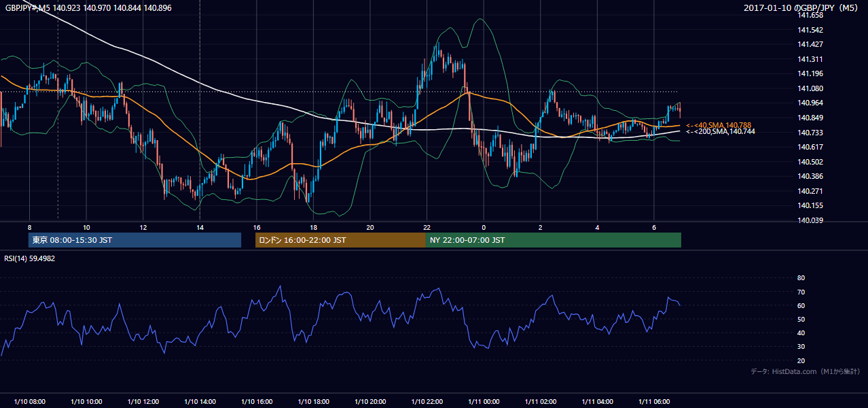Viewport: 868px width, 408px height.
Task: Click price axis value 141.080
Action: tap(811, 88)
